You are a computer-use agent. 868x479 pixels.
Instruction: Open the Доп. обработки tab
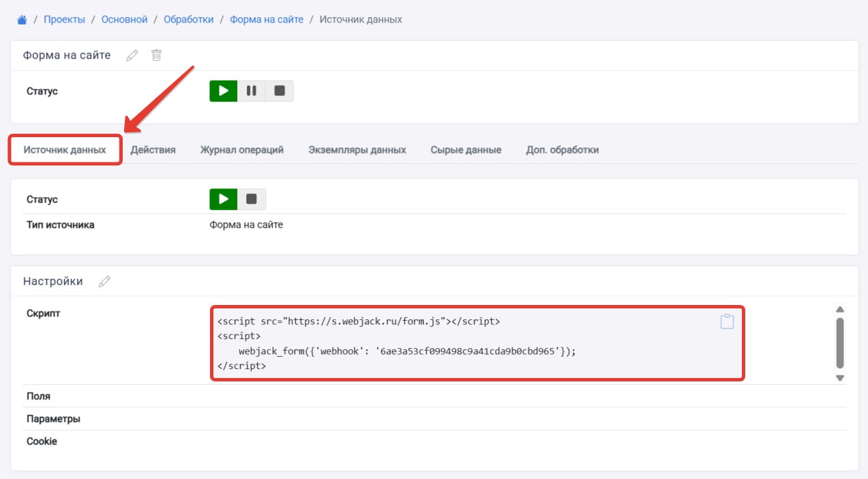(563, 149)
